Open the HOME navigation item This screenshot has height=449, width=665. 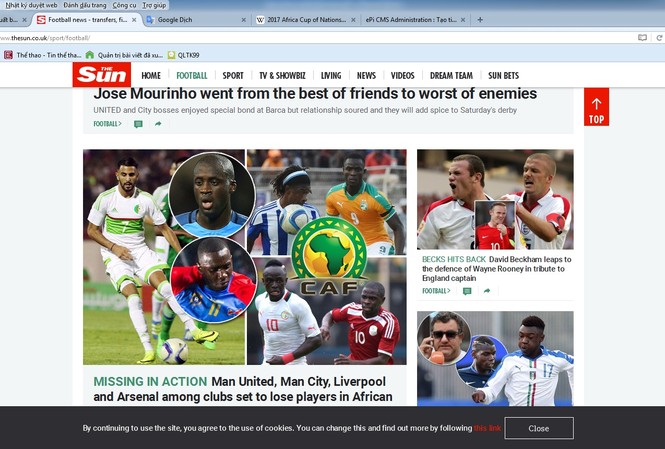(151, 75)
